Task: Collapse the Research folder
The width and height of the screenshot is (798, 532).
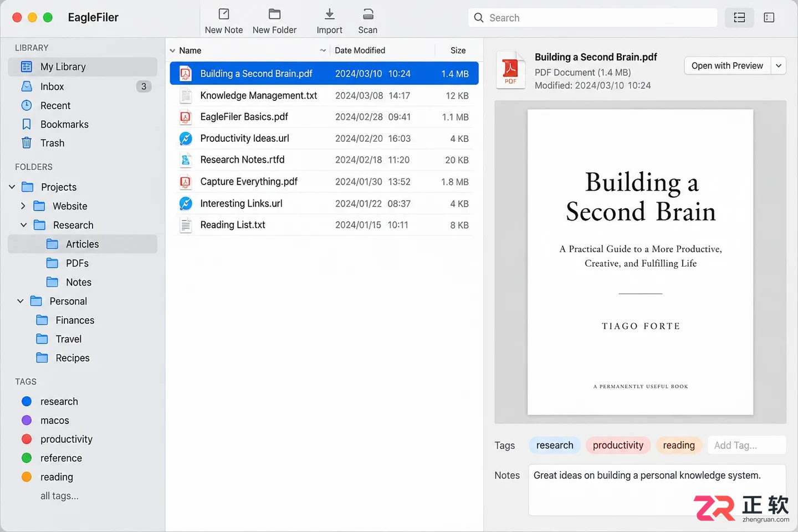Action: pos(23,225)
